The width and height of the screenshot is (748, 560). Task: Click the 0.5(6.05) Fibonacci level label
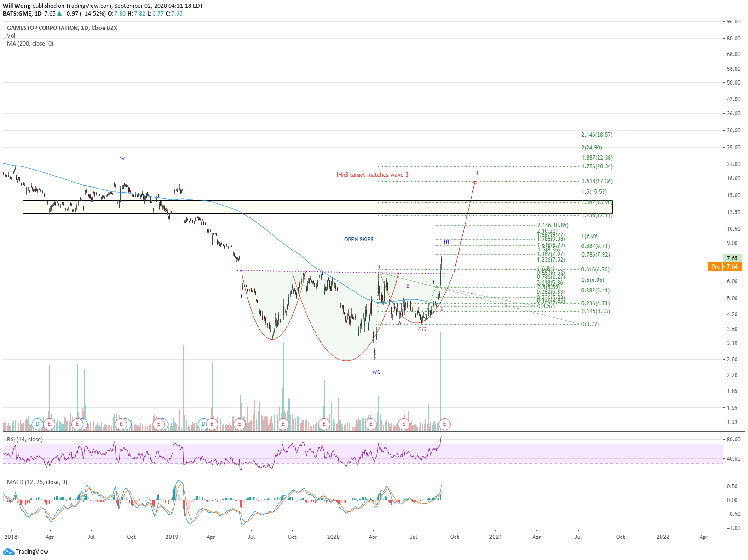point(593,280)
